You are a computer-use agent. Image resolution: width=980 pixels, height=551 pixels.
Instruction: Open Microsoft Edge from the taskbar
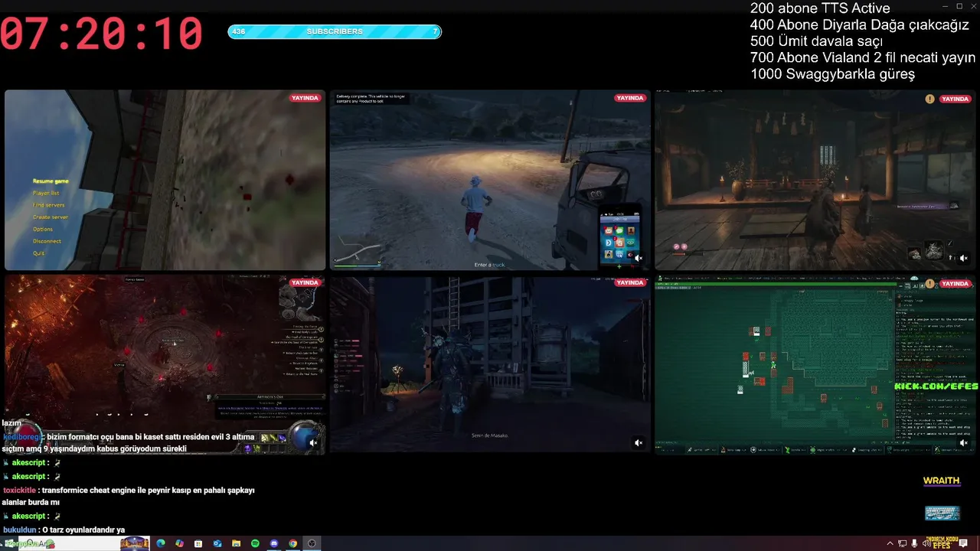tap(161, 543)
